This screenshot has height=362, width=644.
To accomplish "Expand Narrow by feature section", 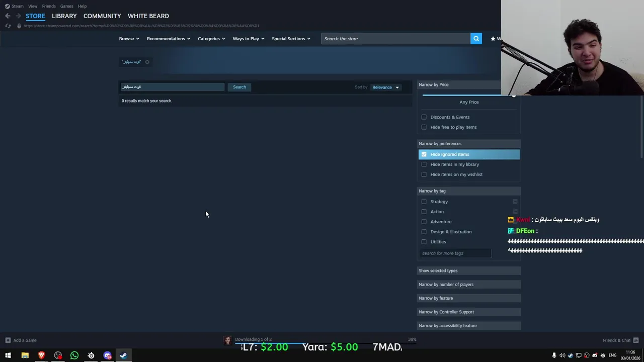I will click(469, 298).
